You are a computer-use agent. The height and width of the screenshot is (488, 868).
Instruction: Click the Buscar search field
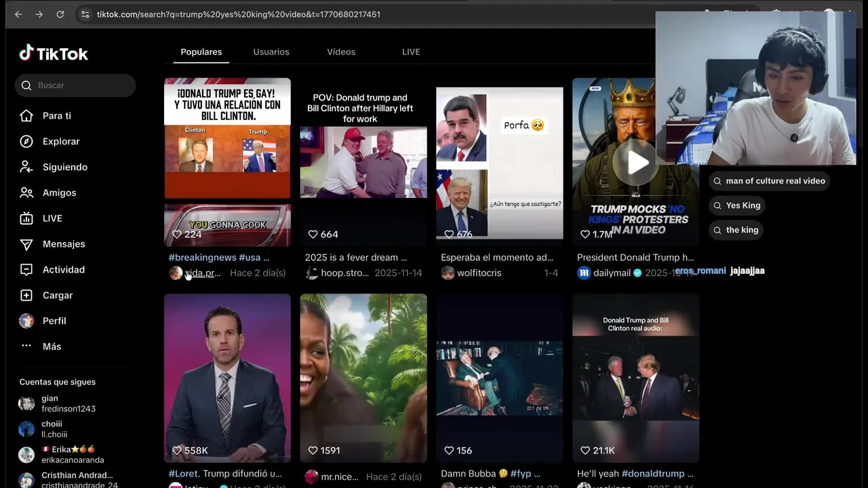pos(75,85)
